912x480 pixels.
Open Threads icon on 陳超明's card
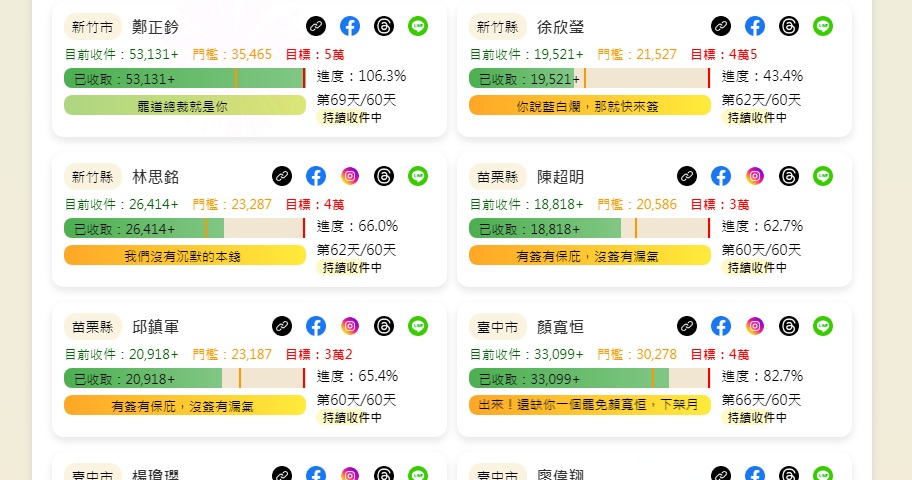point(789,176)
